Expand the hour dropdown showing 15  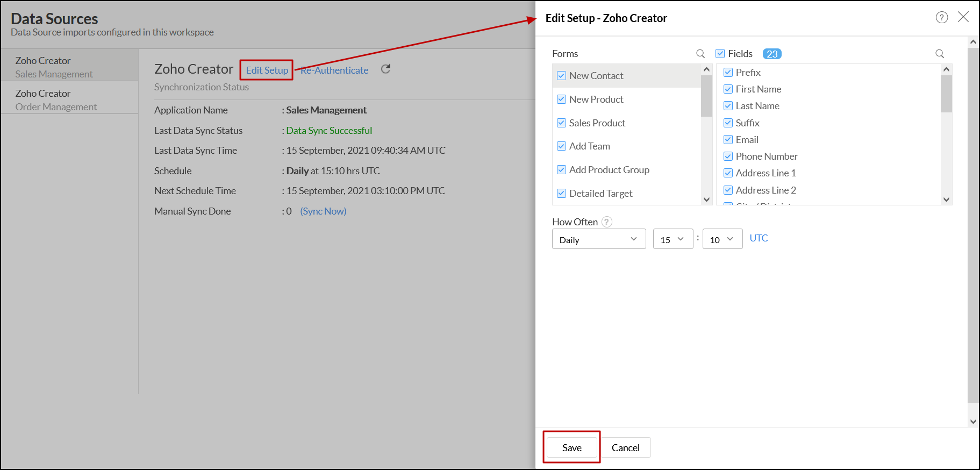pyautogui.click(x=673, y=239)
